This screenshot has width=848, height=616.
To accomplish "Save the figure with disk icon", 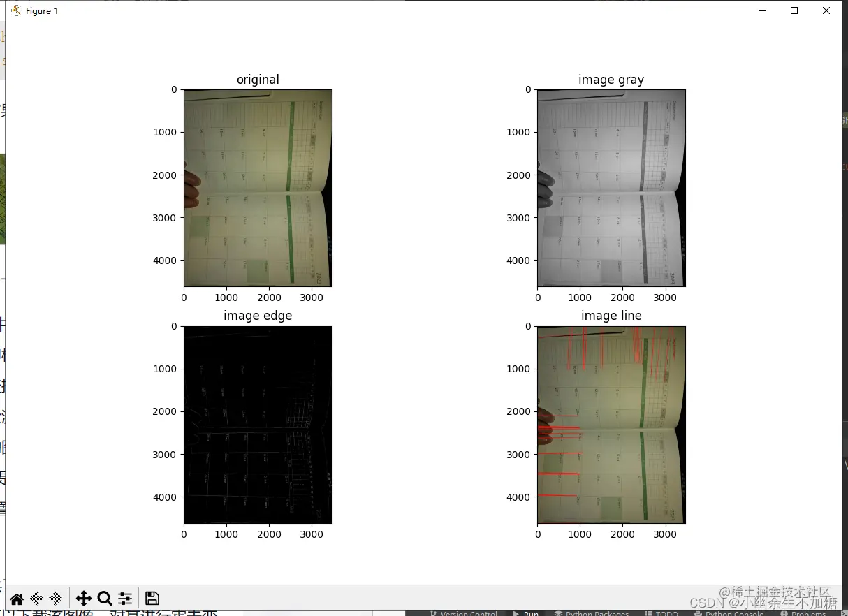I will [152, 599].
